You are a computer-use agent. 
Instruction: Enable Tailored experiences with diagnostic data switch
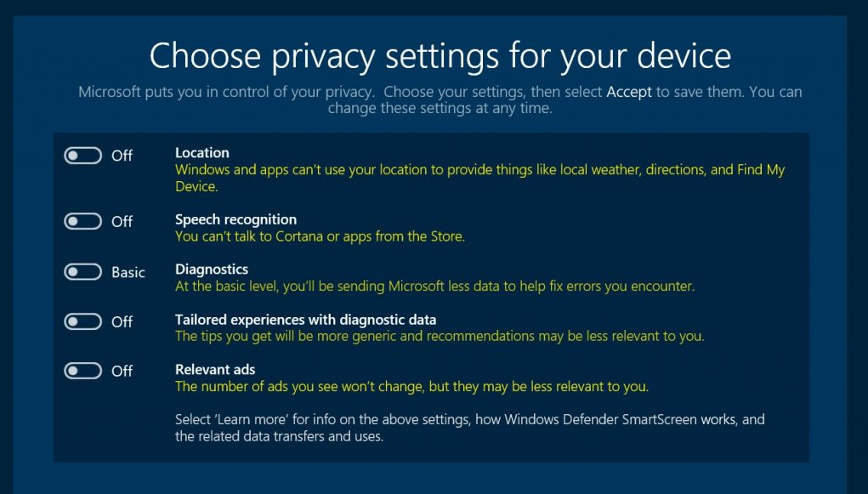[82, 321]
